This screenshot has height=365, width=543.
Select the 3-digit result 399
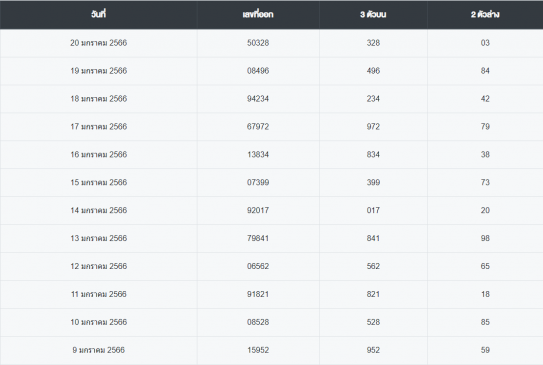pos(373,182)
